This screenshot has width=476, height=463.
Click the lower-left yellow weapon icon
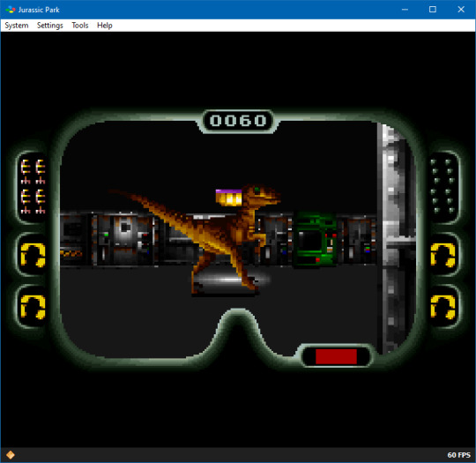(33, 307)
